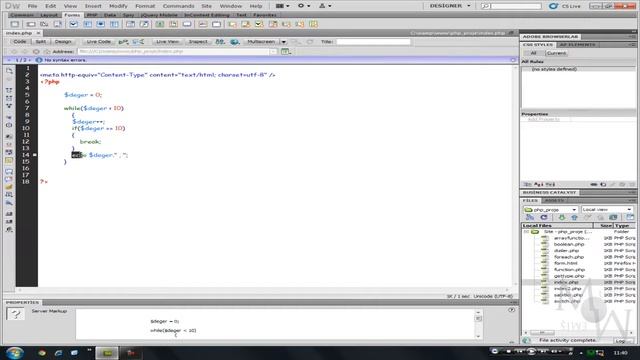Switch to Layout insert tab
Screen dimensions: 640x360
click(x=49, y=15)
